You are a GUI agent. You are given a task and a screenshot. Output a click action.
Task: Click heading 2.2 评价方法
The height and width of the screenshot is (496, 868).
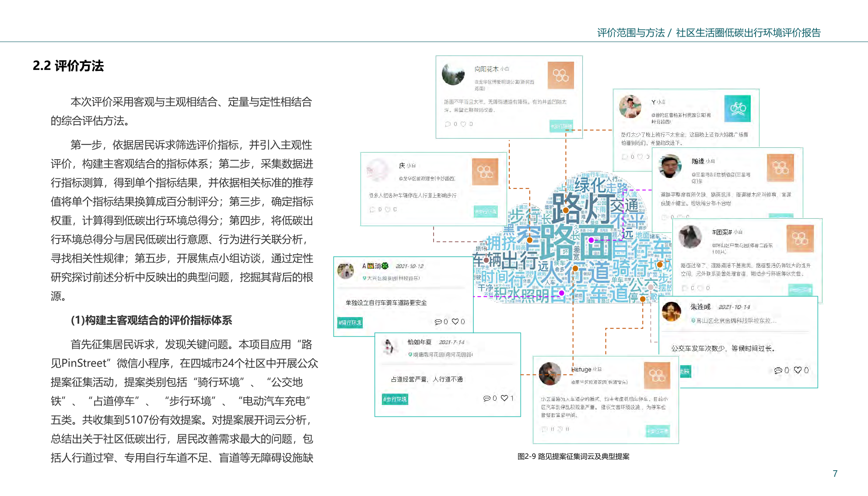coord(68,66)
